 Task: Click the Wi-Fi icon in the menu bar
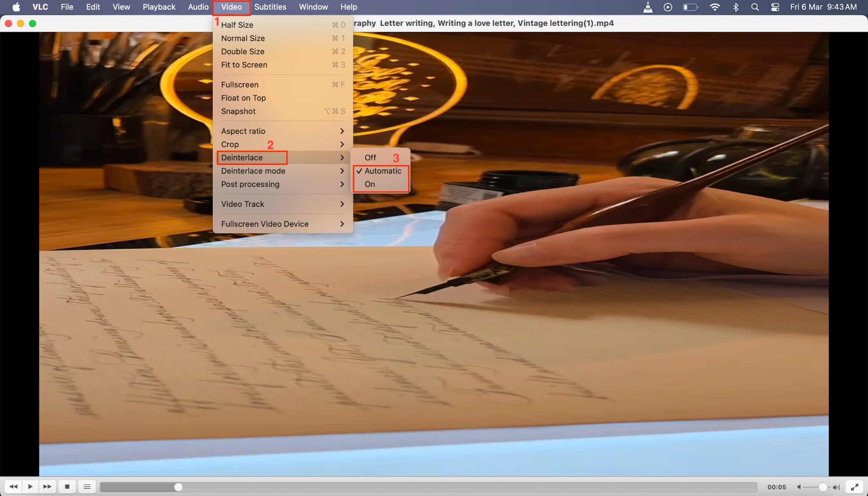pyautogui.click(x=715, y=7)
